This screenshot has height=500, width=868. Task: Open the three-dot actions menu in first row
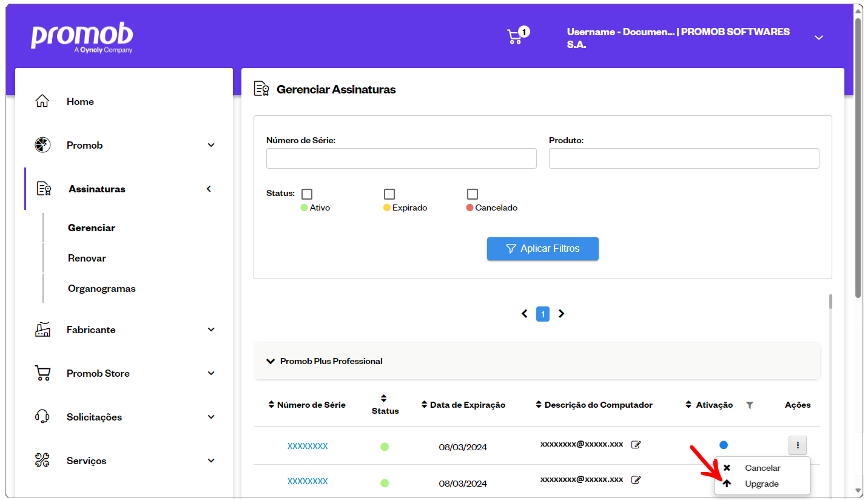pos(798,445)
